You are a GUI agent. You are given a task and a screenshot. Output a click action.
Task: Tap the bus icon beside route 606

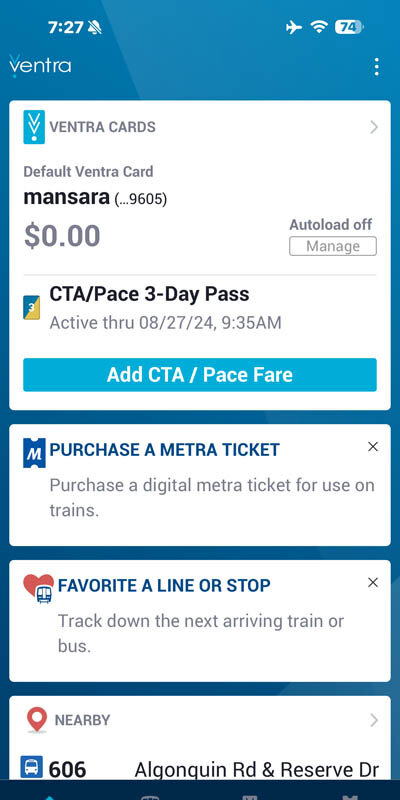(x=32, y=767)
